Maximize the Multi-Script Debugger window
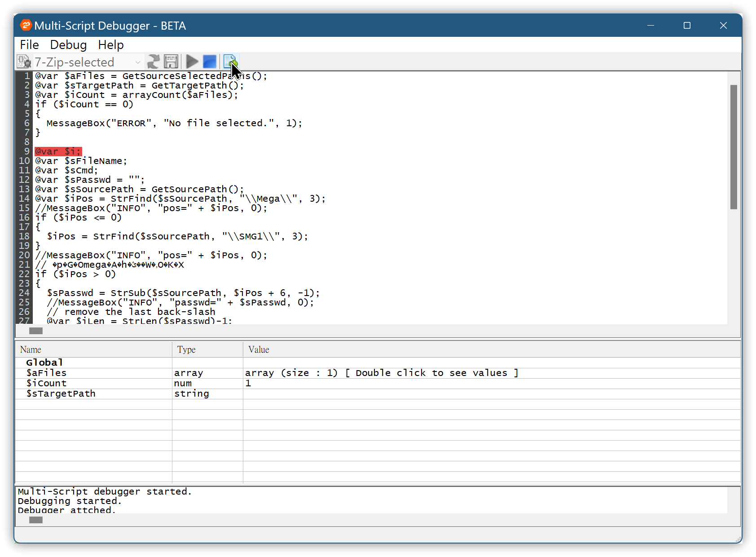The height and width of the screenshot is (557, 756). (687, 26)
